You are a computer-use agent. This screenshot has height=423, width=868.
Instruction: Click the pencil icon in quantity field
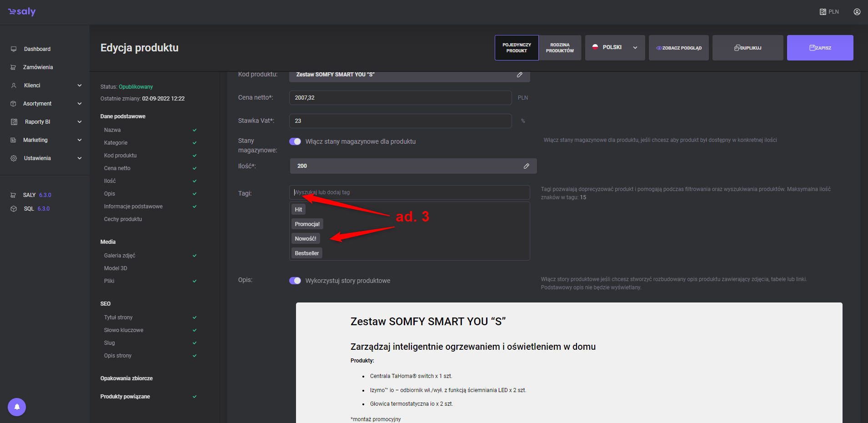click(526, 166)
